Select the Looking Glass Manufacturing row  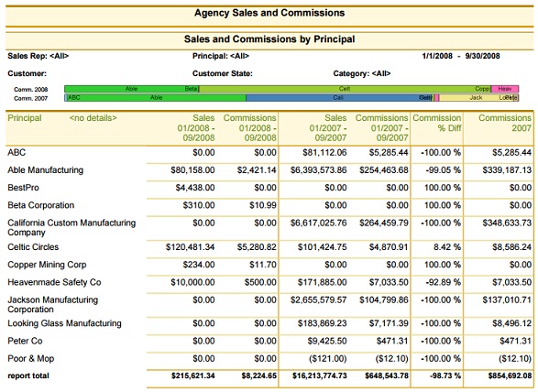269,323
